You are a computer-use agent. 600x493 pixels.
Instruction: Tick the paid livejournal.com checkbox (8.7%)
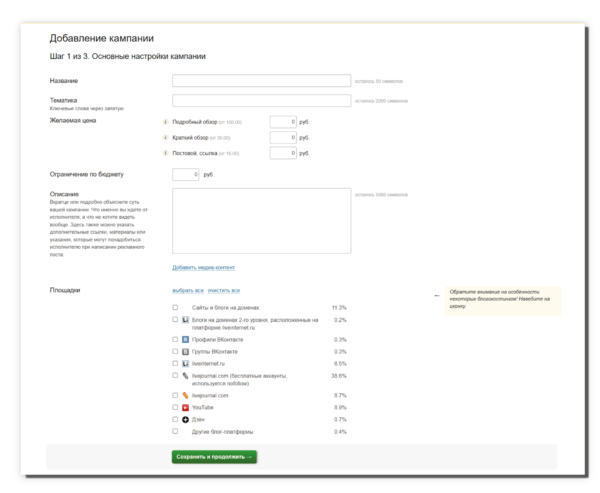(175, 395)
